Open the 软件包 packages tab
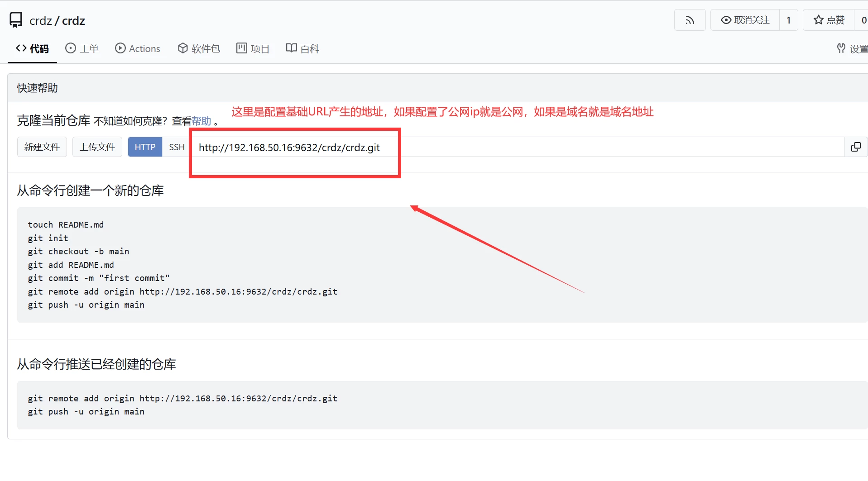This screenshot has height=481, width=868. (199, 49)
